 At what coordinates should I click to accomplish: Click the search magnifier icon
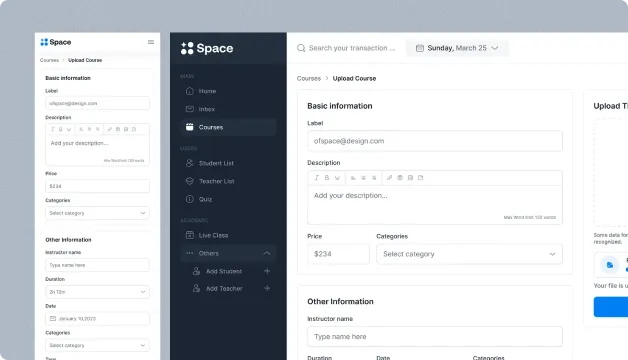(x=301, y=48)
